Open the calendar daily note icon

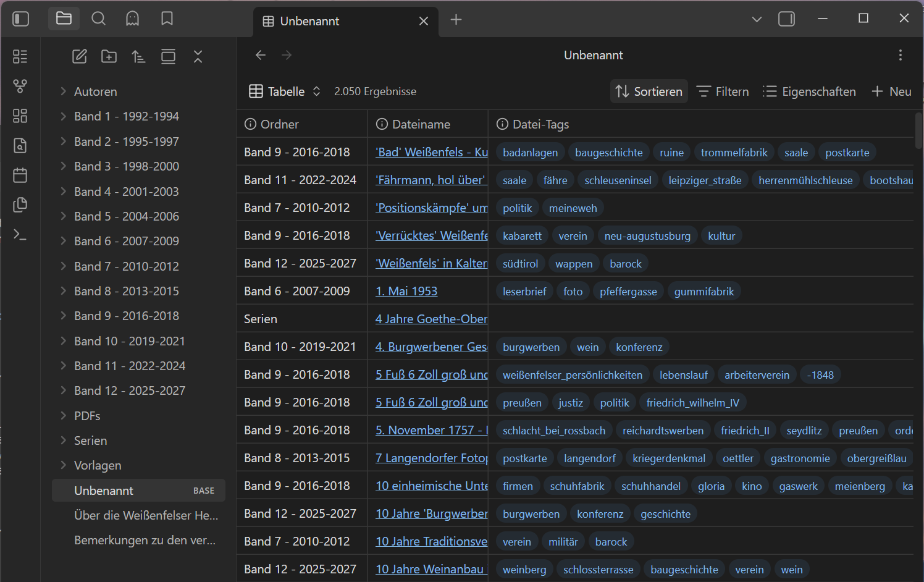pyautogui.click(x=20, y=175)
